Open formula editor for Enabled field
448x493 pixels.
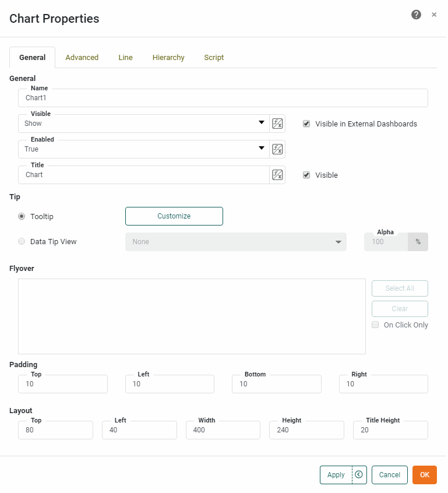click(x=277, y=149)
